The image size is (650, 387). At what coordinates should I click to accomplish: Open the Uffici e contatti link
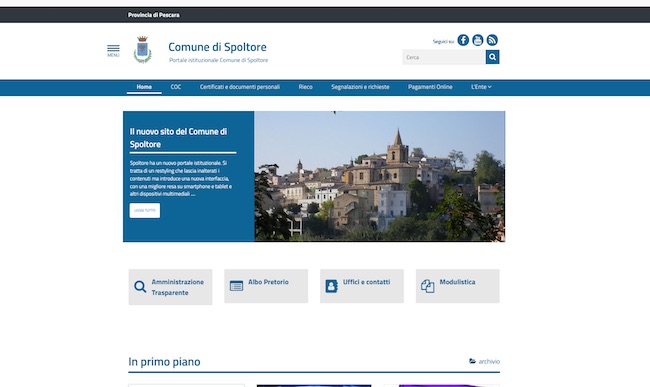(x=366, y=282)
